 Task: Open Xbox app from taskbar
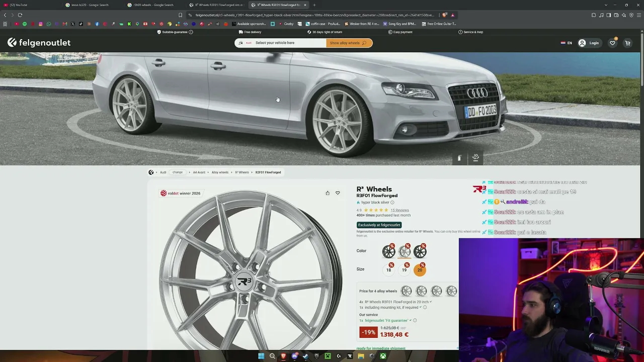click(x=383, y=356)
